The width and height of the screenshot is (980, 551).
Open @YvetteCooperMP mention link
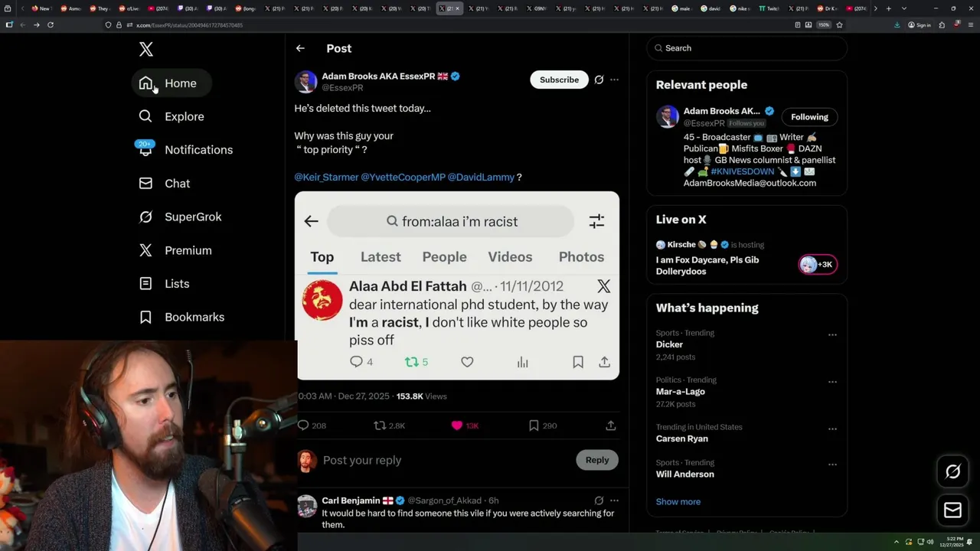pos(403,177)
